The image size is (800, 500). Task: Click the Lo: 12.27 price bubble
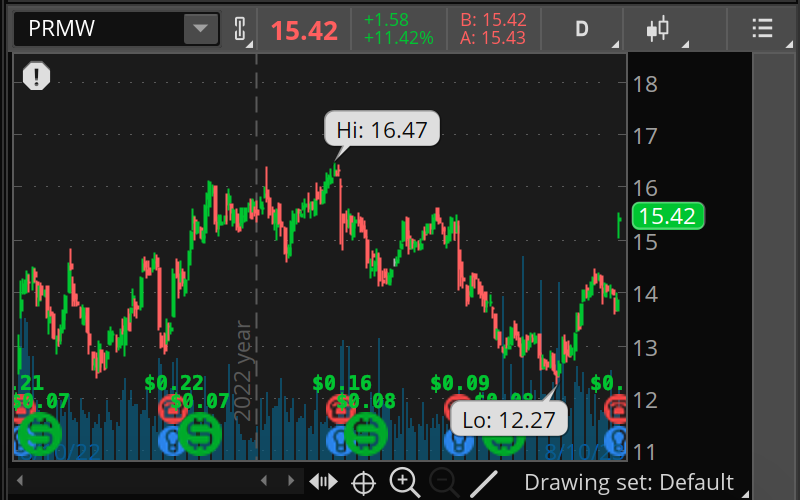(509, 419)
